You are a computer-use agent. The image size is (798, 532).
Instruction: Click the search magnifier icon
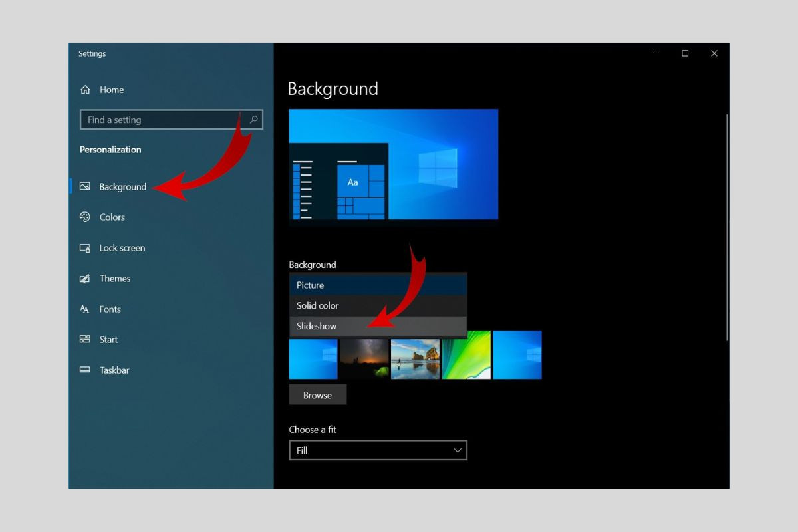coord(253,120)
